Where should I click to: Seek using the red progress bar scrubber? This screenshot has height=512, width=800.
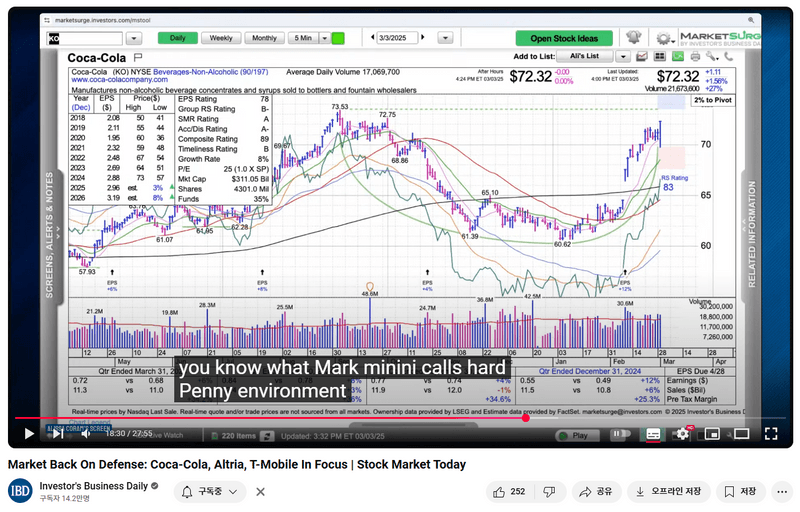coord(526,418)
